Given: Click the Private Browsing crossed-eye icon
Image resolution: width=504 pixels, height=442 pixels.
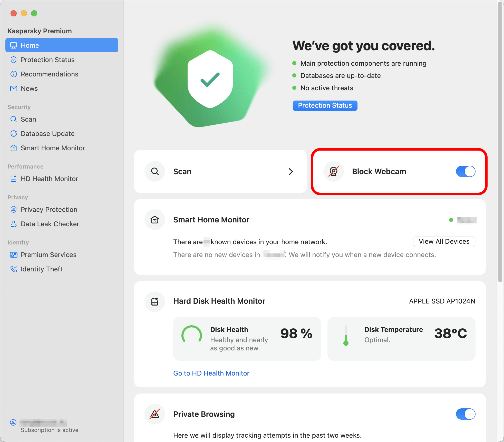Looking at the screenshot, I should pos(155,414).
